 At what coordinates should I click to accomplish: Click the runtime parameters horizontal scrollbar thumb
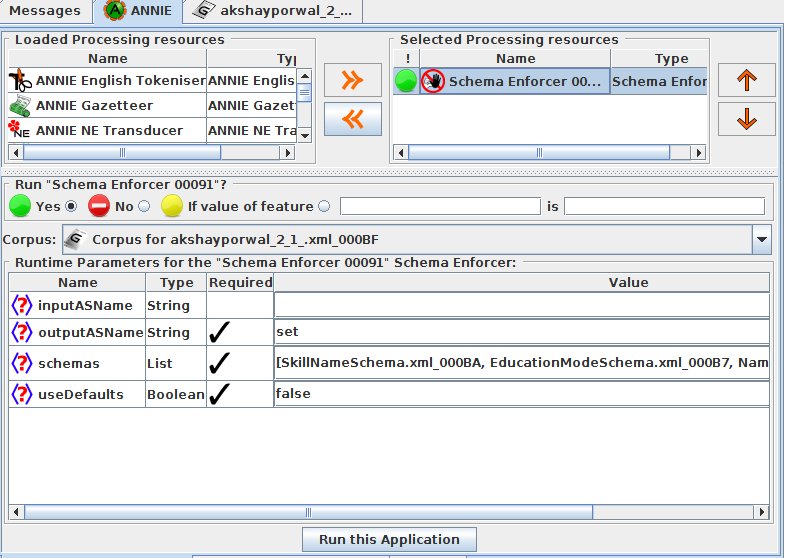308,512
